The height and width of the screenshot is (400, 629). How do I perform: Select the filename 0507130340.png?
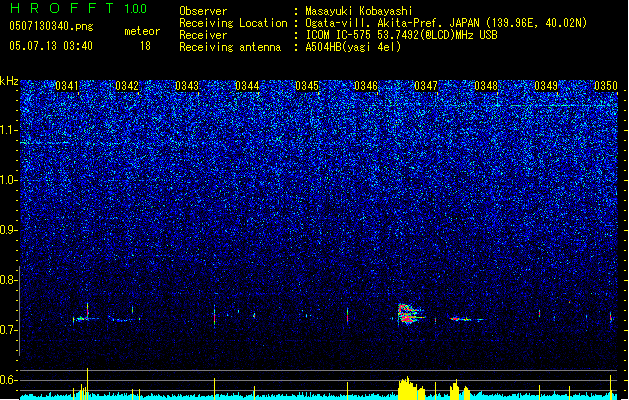(51, 26)
